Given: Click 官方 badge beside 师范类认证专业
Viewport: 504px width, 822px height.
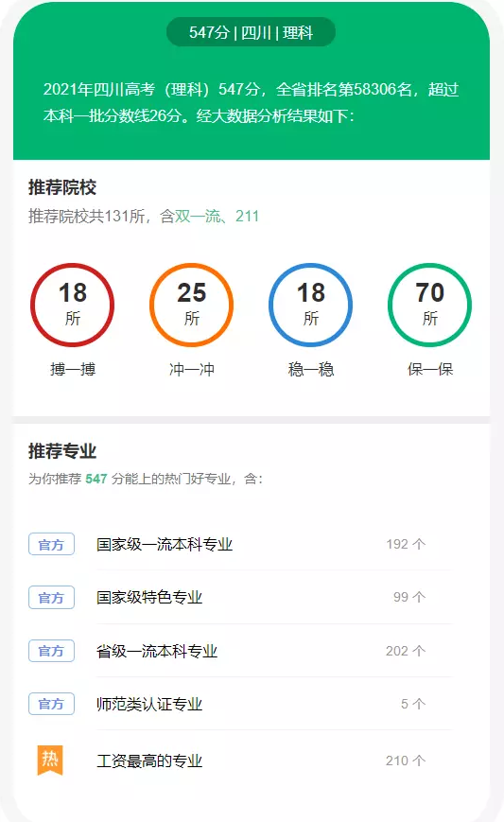Looking at the screenshot, I should 51,704.
